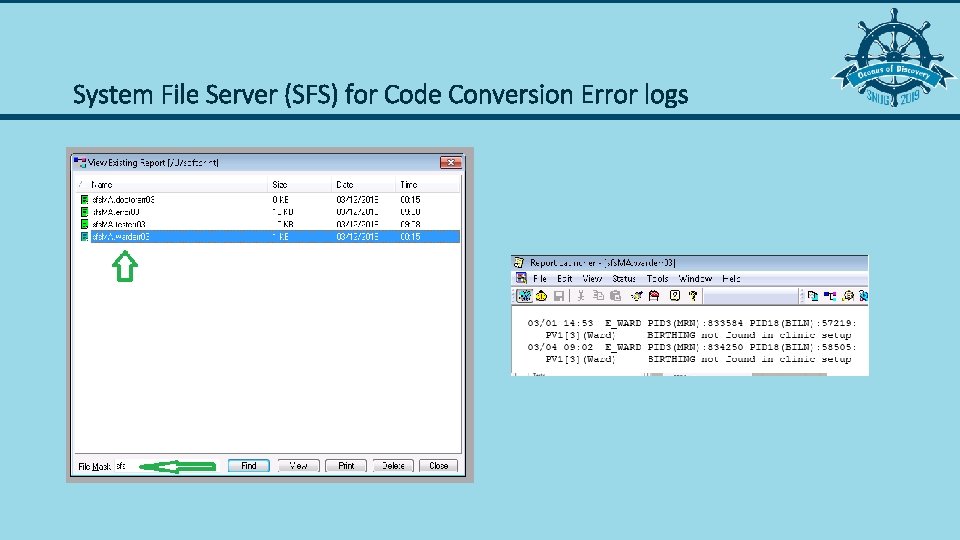Viewport: 960px width, 540px height.
Task: Open the Status menu in Report Launcher
Action: [x=624, y=279]
